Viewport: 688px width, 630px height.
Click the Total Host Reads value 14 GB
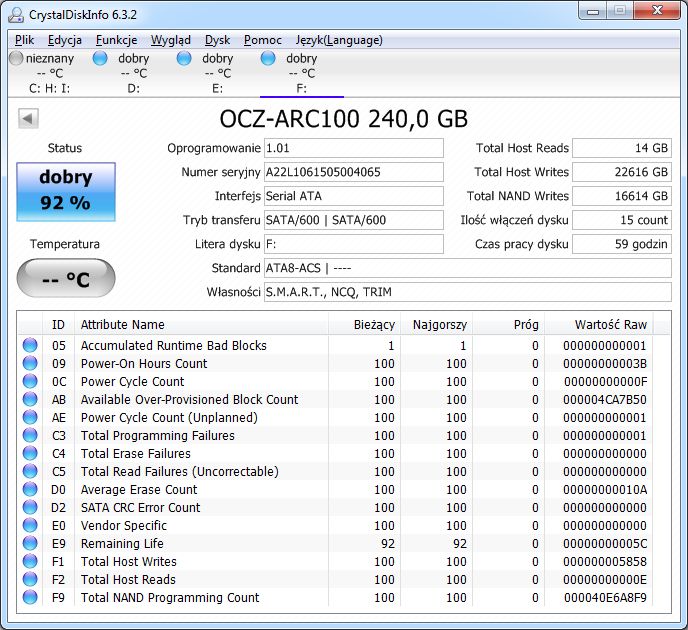(622, 148)
